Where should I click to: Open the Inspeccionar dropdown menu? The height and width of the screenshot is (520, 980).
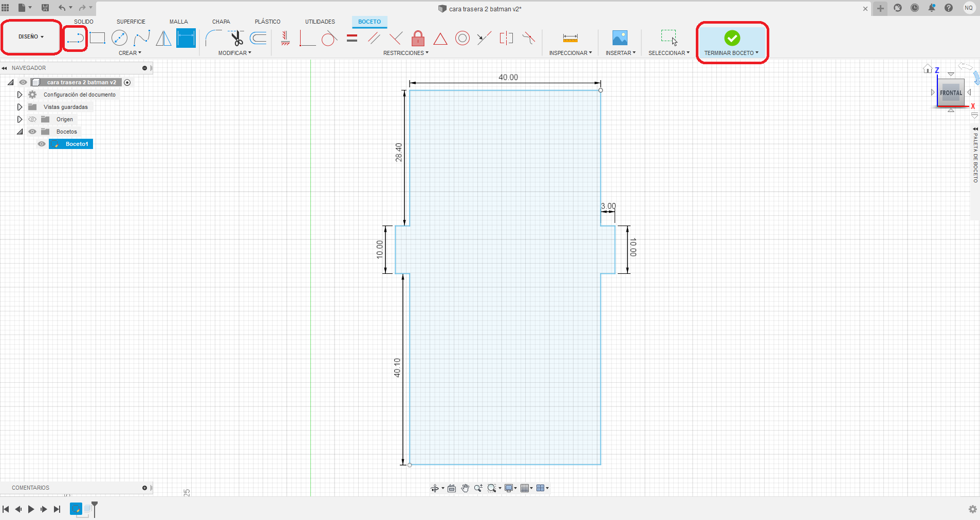[570, 53]
